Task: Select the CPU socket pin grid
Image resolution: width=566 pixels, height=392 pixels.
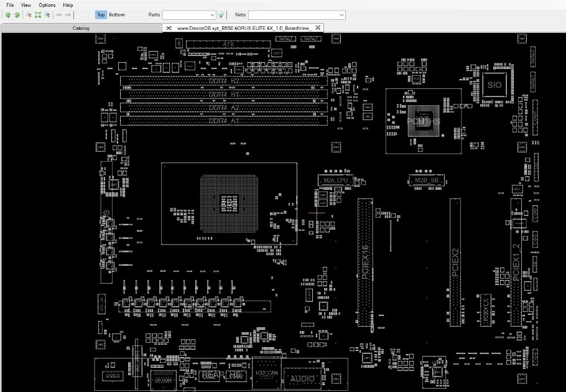Action: click(230, 203)
